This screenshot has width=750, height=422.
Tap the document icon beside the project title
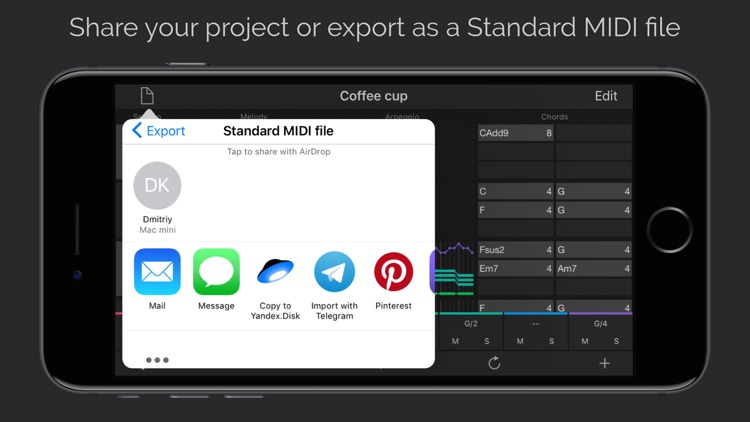(147, 96)
